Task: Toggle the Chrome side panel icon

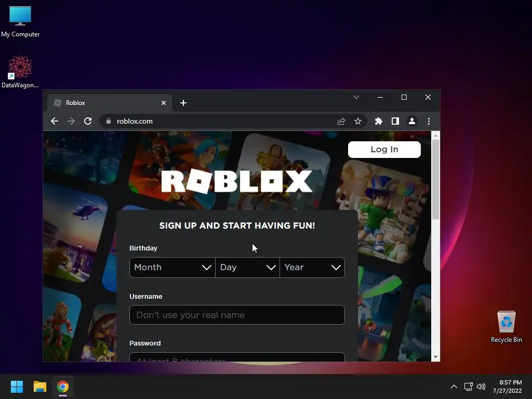Action: 395,121
